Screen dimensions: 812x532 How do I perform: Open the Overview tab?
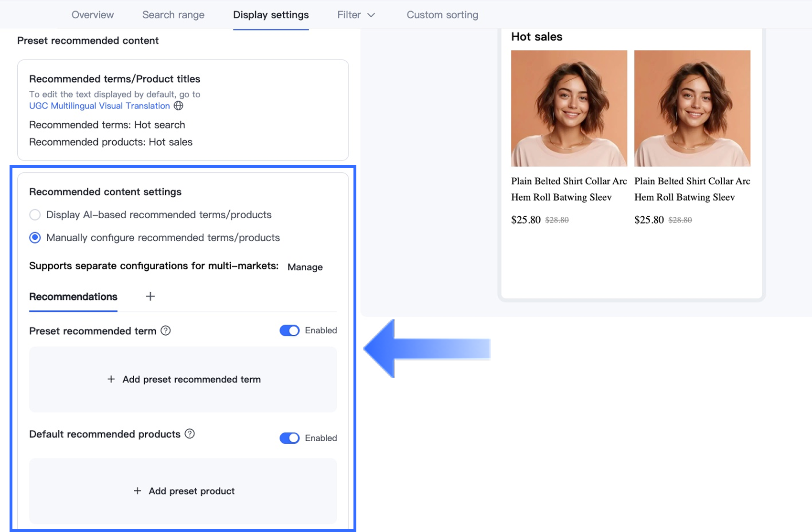coord(93,15)
